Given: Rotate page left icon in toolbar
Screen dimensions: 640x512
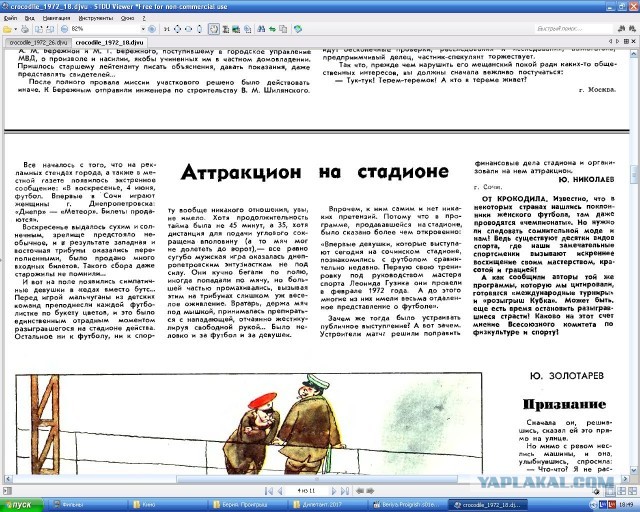Looking at the screenshot, I should tap(39, 29).
